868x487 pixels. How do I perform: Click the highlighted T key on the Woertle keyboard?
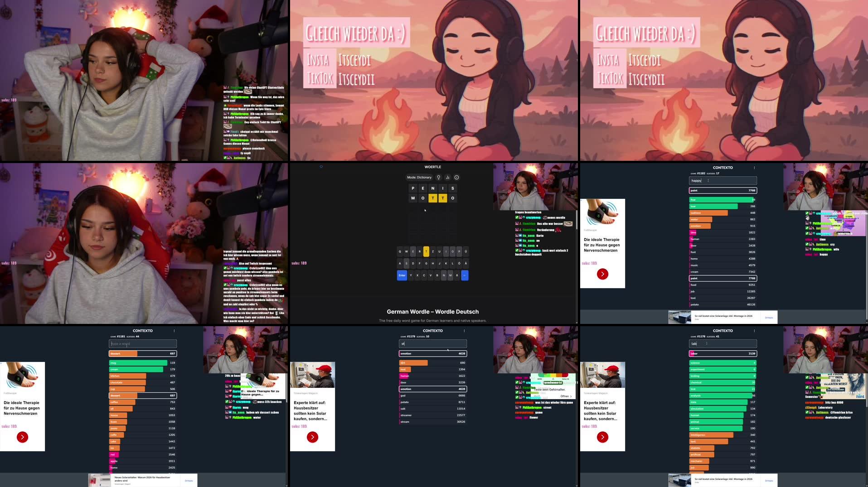(x=426, y=251)
